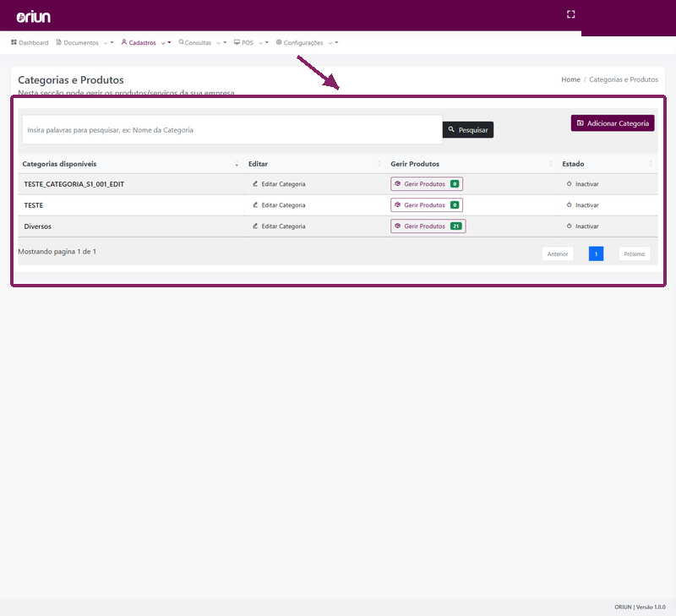
Task: Click the Pesquisar button
Action: [x=468, y=130]
